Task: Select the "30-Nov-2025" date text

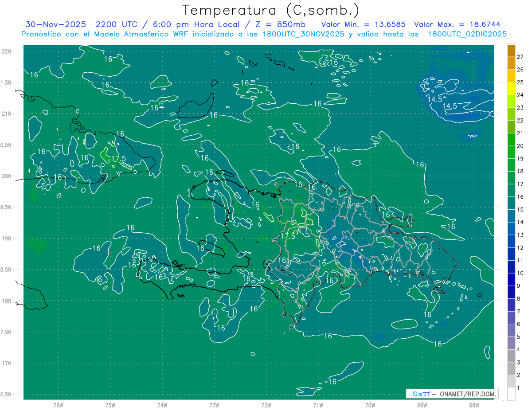Action: (55, 24)
